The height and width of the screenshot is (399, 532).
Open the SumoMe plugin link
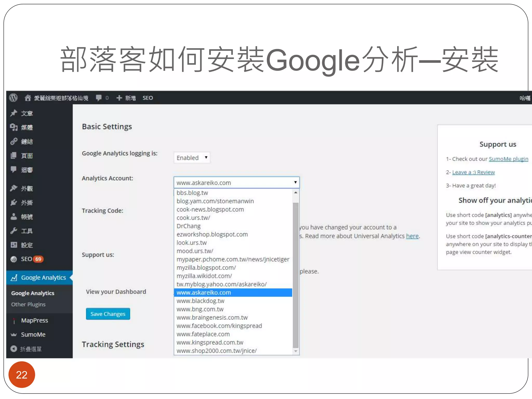508,159
